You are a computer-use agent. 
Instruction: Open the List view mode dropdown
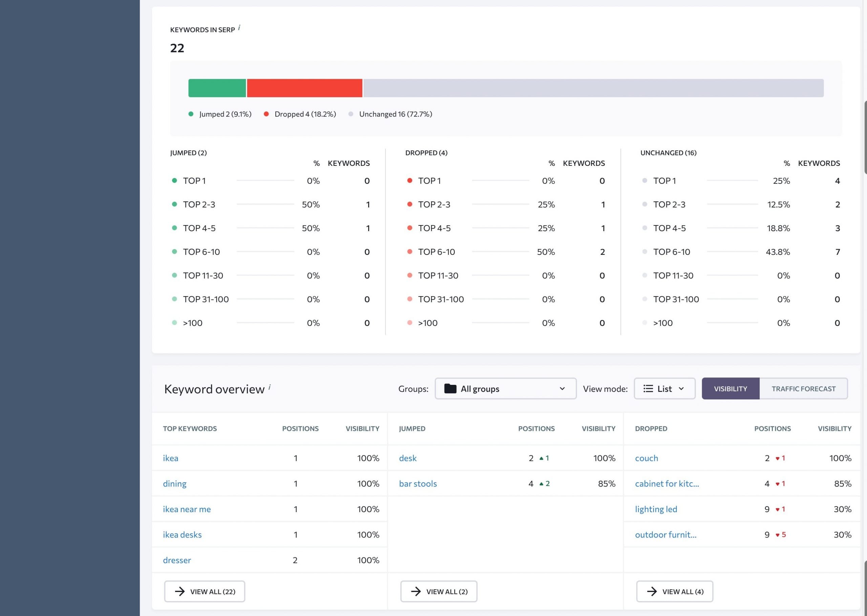(664, 389)
